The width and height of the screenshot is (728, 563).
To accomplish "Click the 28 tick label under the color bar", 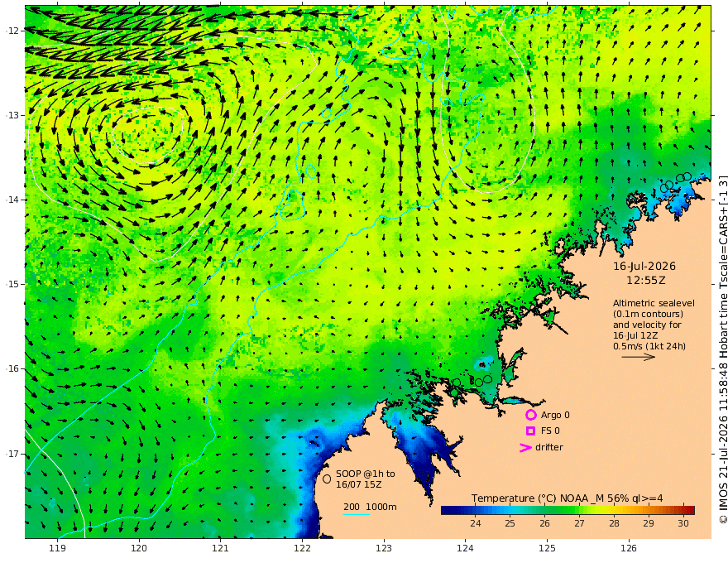I will (x=614, y=523).
